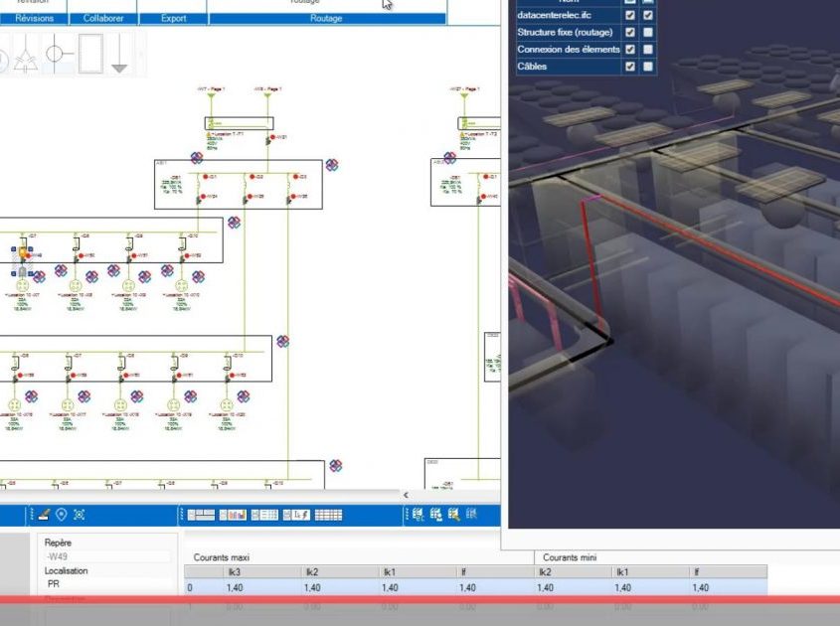Click the table icon with magnifier
The height and width of the screenshot is (626, 840).
point(453,515)
